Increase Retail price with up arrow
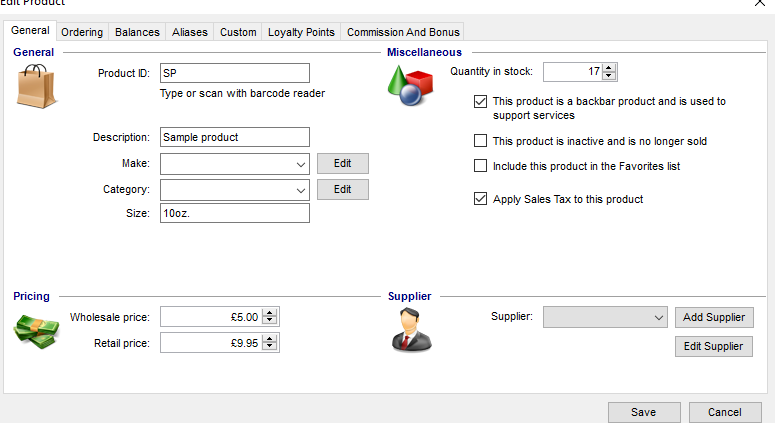775x423 pixels. [x=270, y=338]
